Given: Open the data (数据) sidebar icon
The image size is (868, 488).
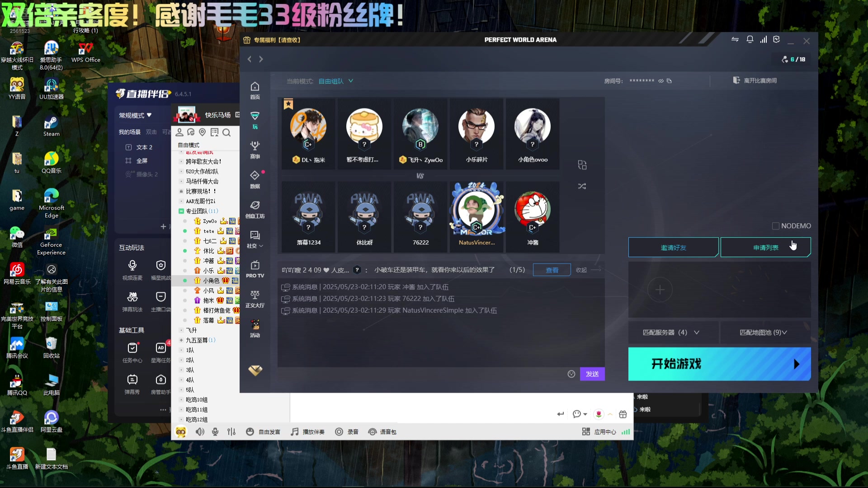Looking at the screenshot, I should [255, 180].
